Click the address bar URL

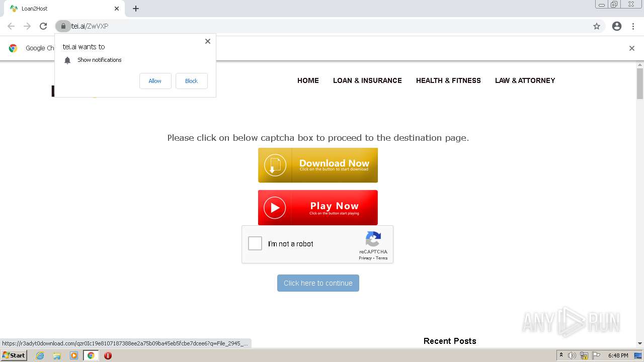point(90,26)
